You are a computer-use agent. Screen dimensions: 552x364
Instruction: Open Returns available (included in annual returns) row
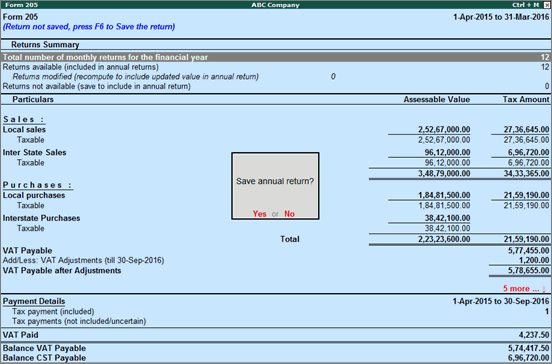point(276,67)
